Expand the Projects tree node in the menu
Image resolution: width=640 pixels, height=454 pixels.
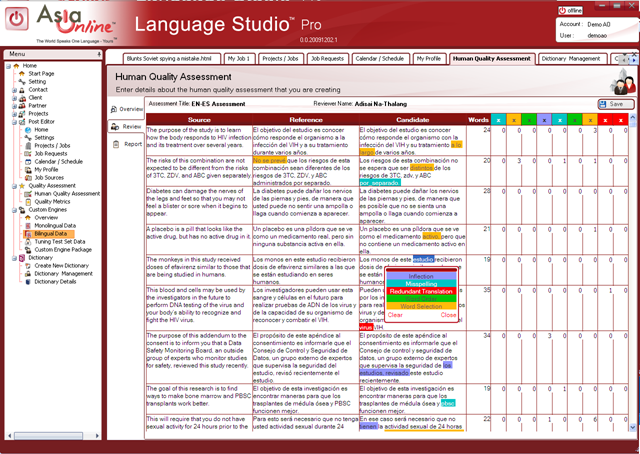15,114
